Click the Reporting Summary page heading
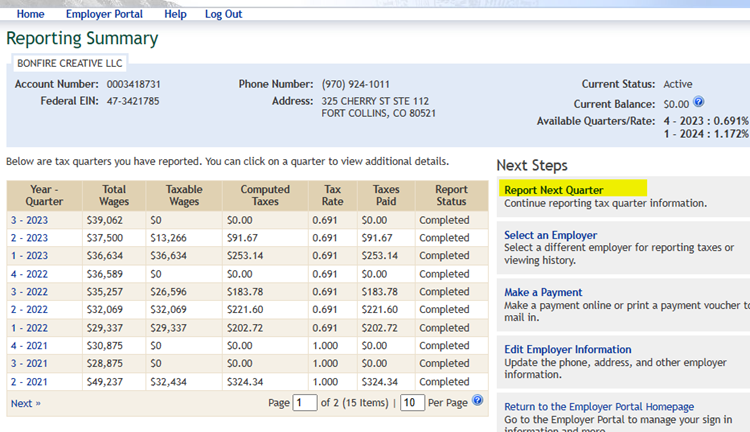The height and width of the screenshot is (432, 750). click(82, 39)
